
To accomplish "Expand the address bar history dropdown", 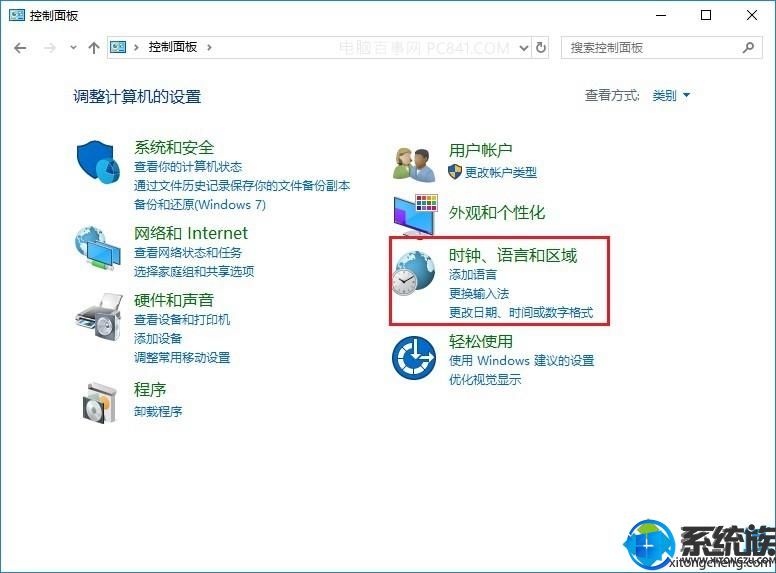I will click(524, 48).
